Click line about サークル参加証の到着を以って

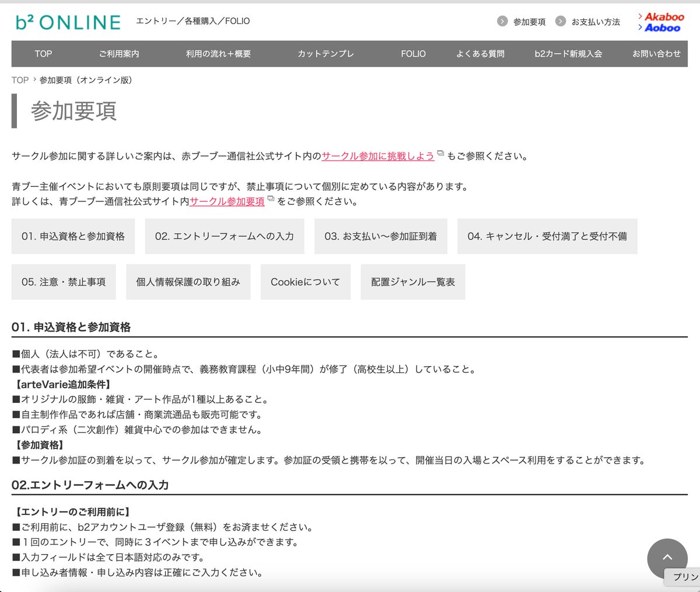tap(330, 460)
